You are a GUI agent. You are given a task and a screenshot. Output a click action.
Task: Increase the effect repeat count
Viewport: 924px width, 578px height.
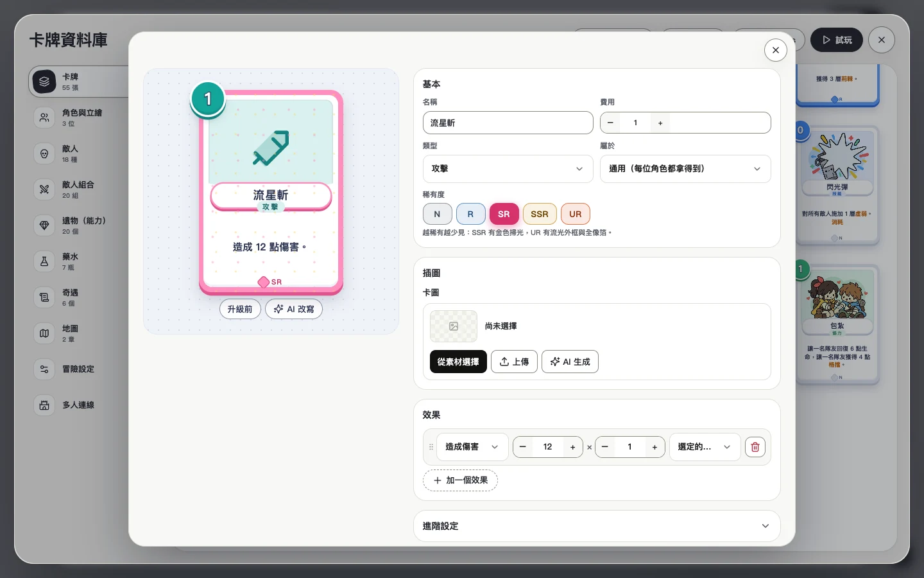pyautogui.click(x=654, y=447)
